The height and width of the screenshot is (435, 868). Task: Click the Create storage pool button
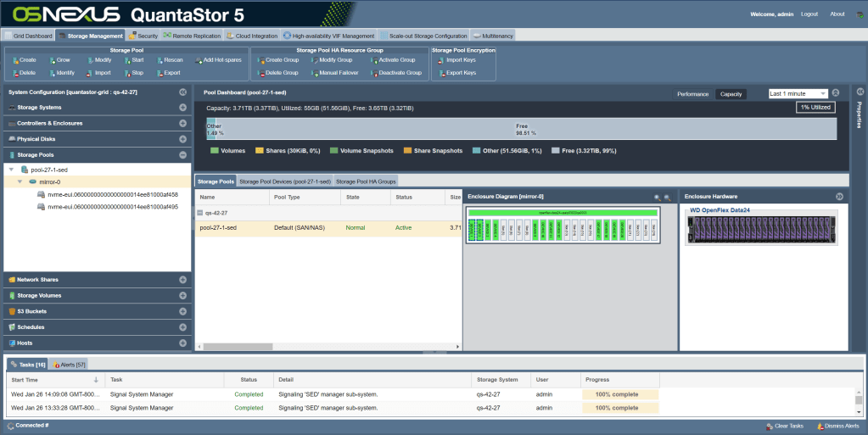point(25,59)
